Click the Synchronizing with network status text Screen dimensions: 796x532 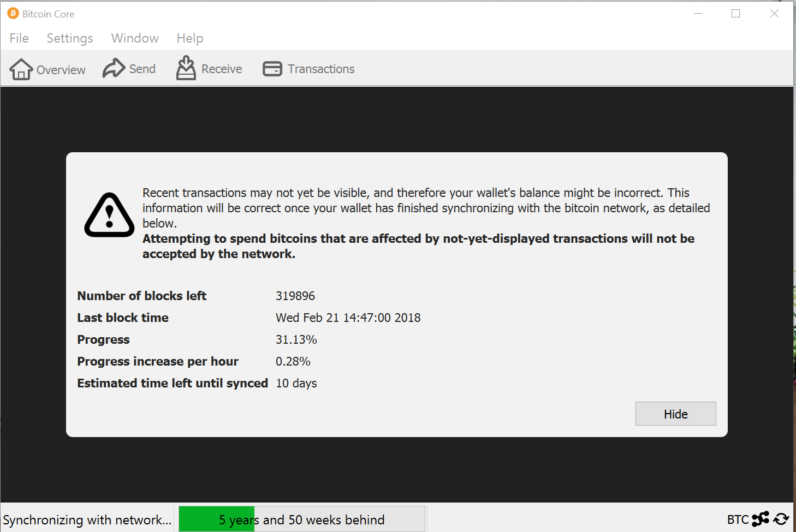click(x=87, y=520)
